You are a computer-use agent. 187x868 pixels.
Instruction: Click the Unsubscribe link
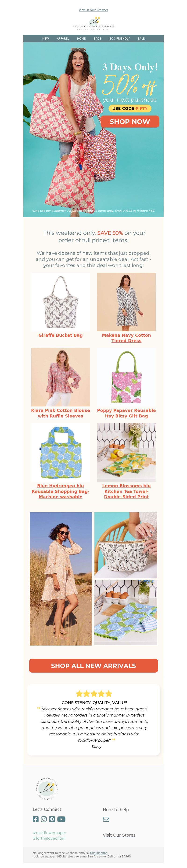99,853
